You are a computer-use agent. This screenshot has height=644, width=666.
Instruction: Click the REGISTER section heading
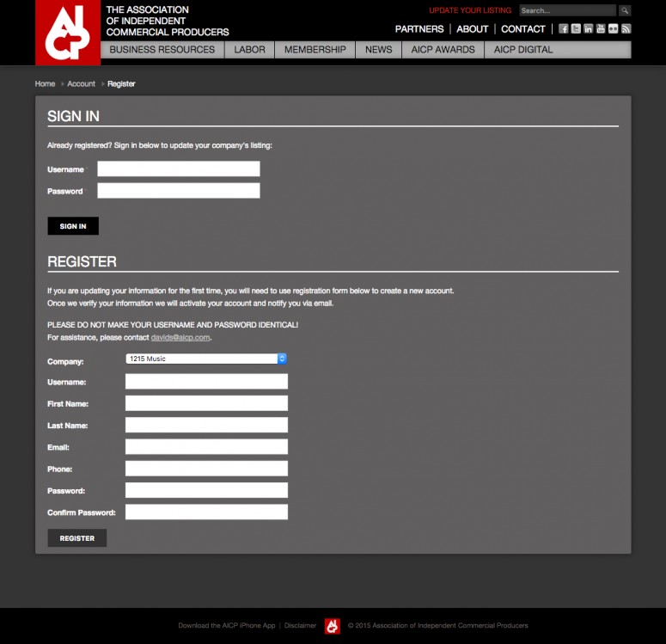(x=82, y=261)
